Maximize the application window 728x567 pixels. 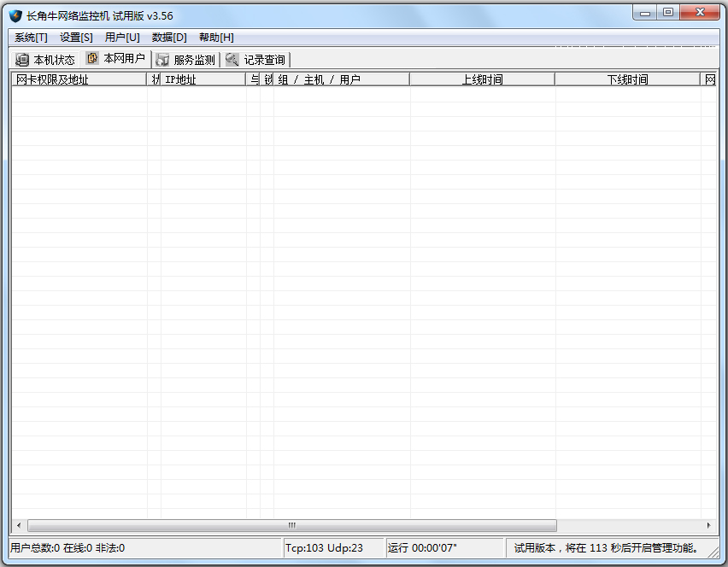click(667, 12)
